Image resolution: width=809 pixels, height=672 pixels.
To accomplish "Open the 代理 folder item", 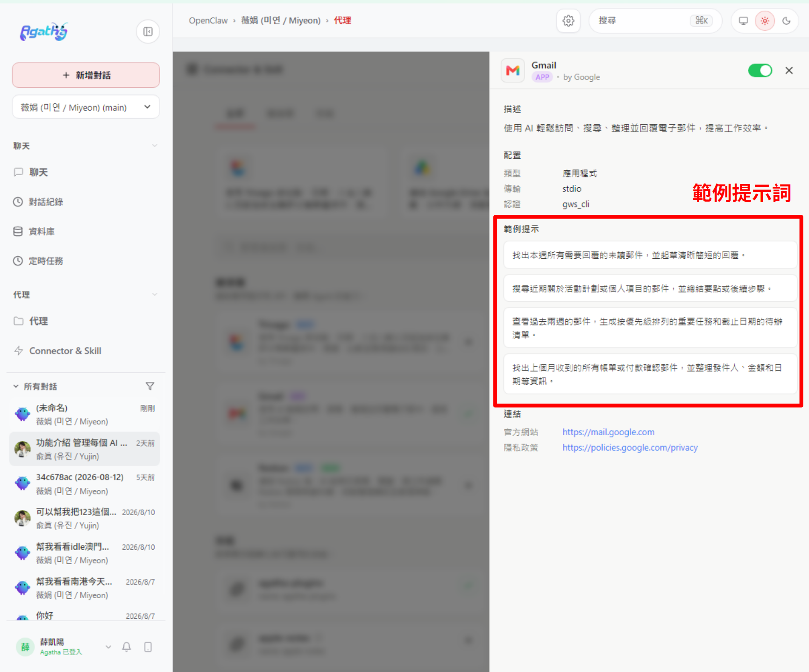I will coord(86,321).
